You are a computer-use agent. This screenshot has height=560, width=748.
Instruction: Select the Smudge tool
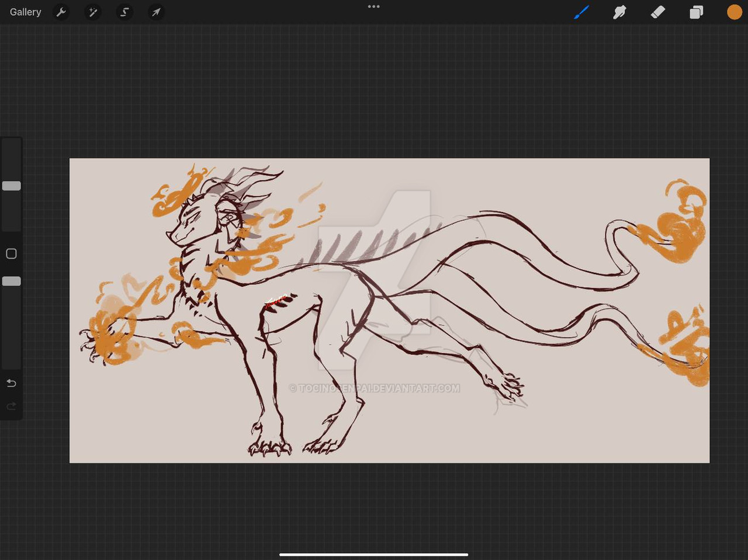coord(619,12)
